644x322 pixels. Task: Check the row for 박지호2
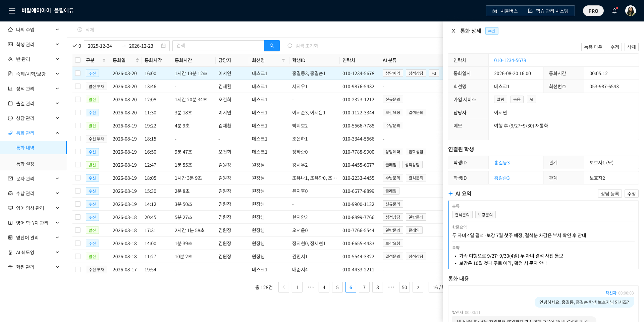78,125
